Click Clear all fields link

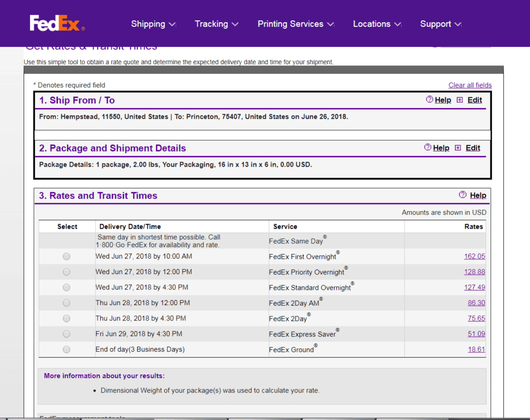[x=470, y=85]
